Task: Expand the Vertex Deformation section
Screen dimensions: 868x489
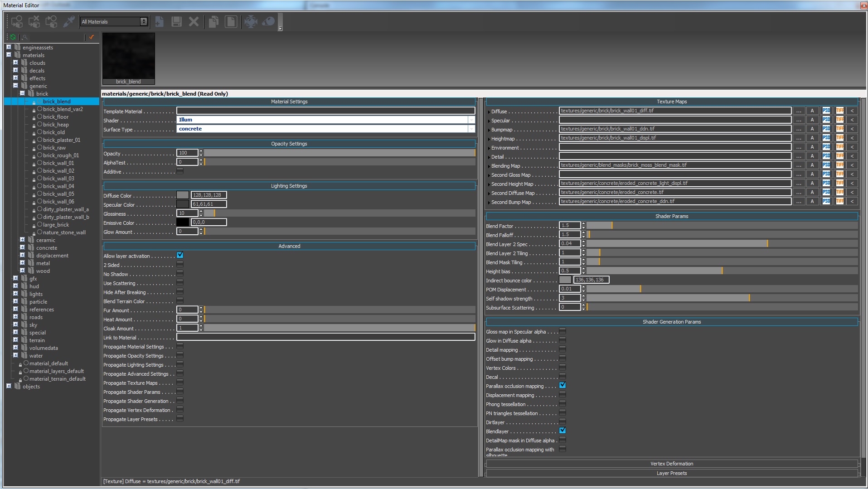Action: coord(672,463)
